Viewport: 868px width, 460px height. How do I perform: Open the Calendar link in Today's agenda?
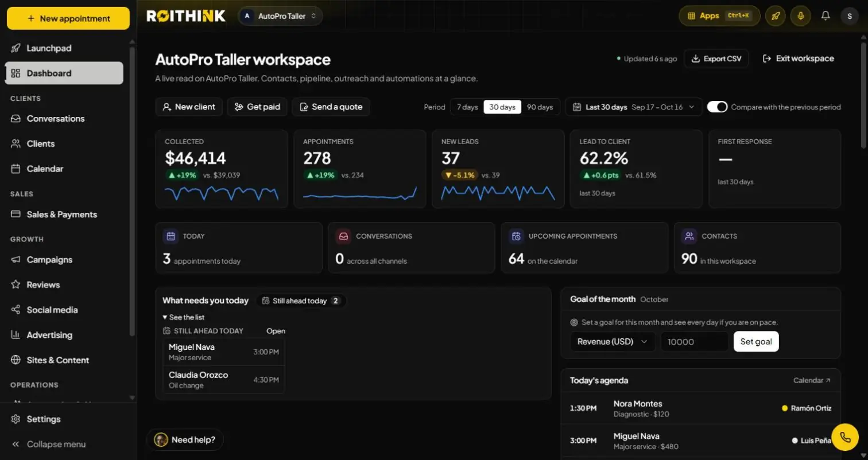pyautogui.click(x=812, y=380)
